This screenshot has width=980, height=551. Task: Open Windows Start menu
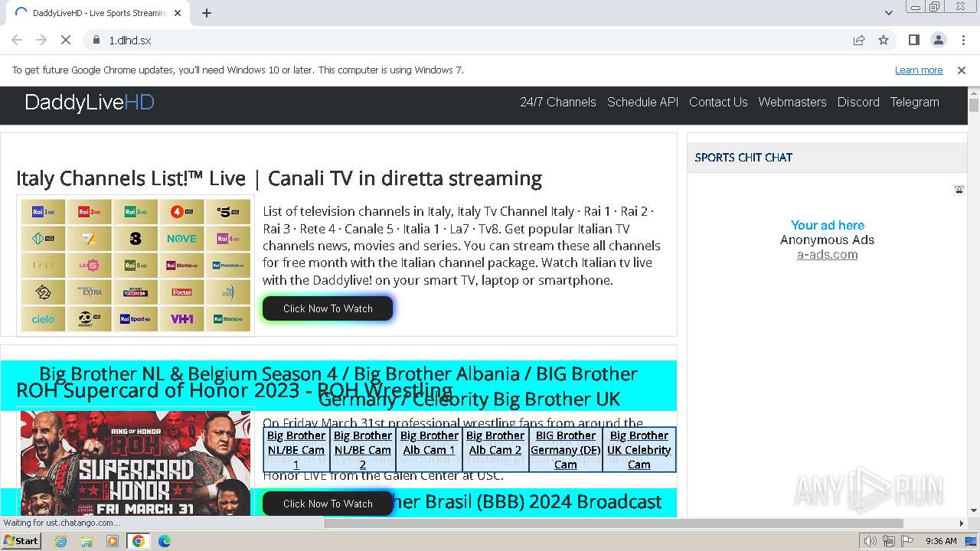point(21,541)
